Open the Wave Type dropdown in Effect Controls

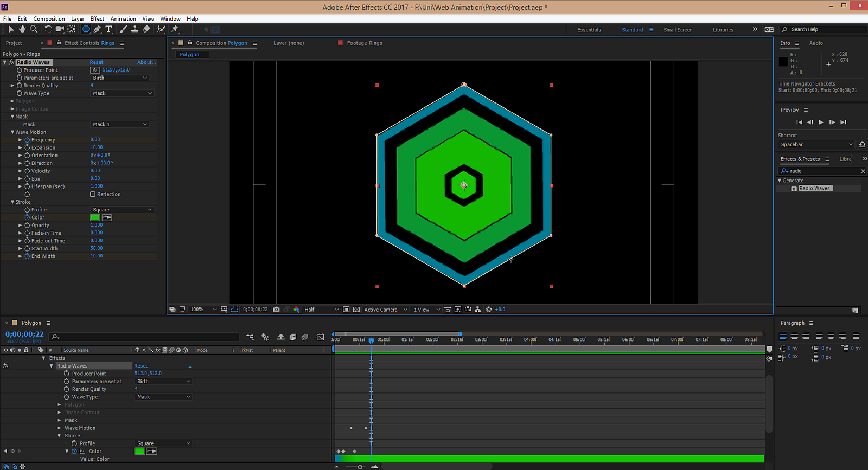(122, 93)
